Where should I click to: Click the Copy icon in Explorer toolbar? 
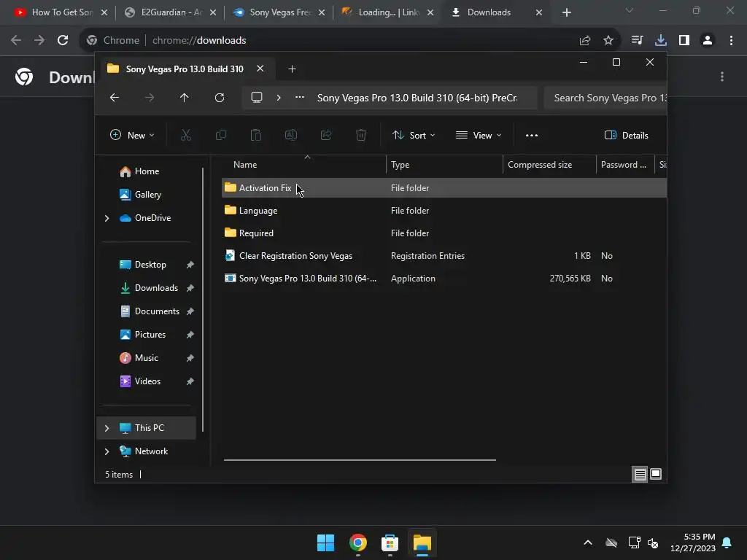(x=220, y=135)
